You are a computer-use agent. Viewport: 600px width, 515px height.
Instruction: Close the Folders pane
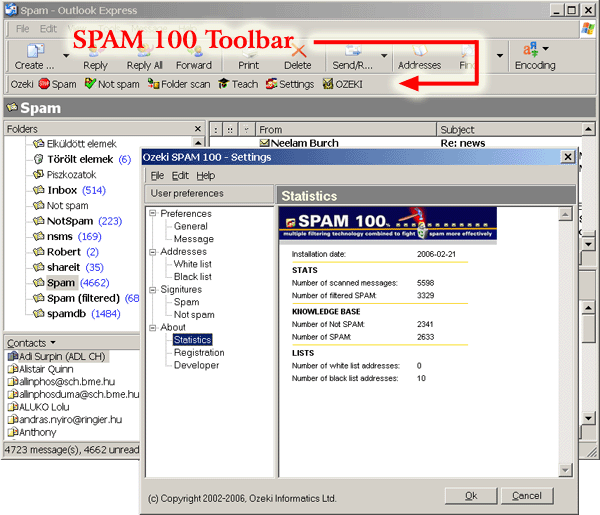point(197,129)
